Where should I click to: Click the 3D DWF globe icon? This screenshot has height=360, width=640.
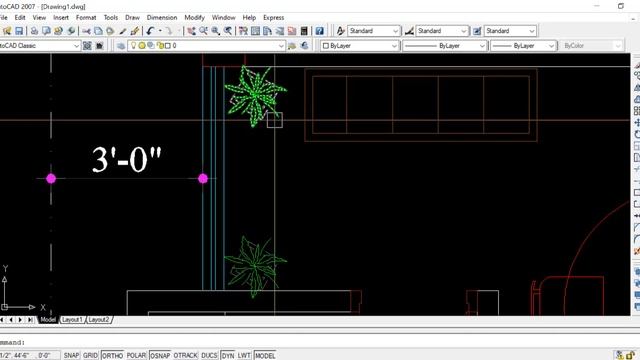(x=71, y=31)
